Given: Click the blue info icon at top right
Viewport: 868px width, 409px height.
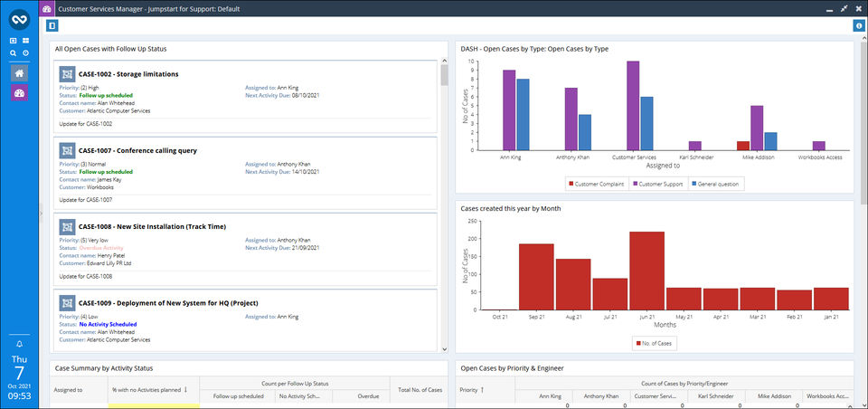Looking at the screenshot, I should pyautogui.click(x=858, y=25).
